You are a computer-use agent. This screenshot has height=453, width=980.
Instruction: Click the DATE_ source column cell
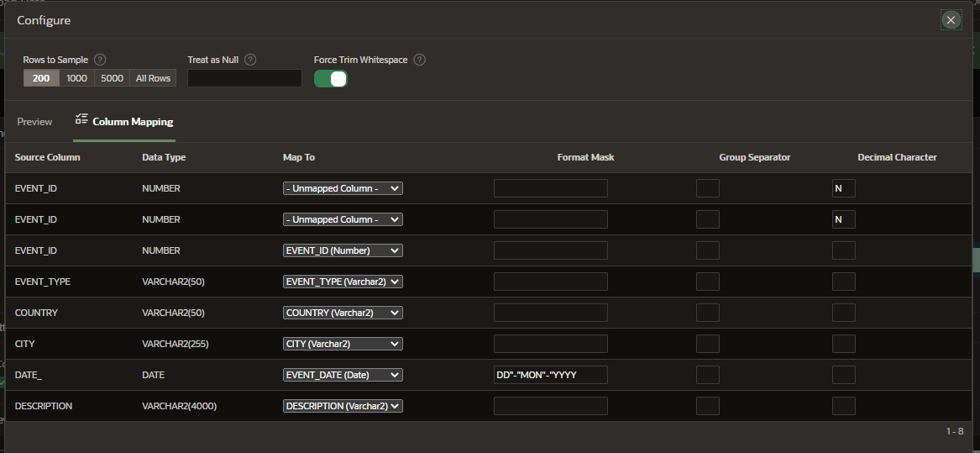click(28, 375)
